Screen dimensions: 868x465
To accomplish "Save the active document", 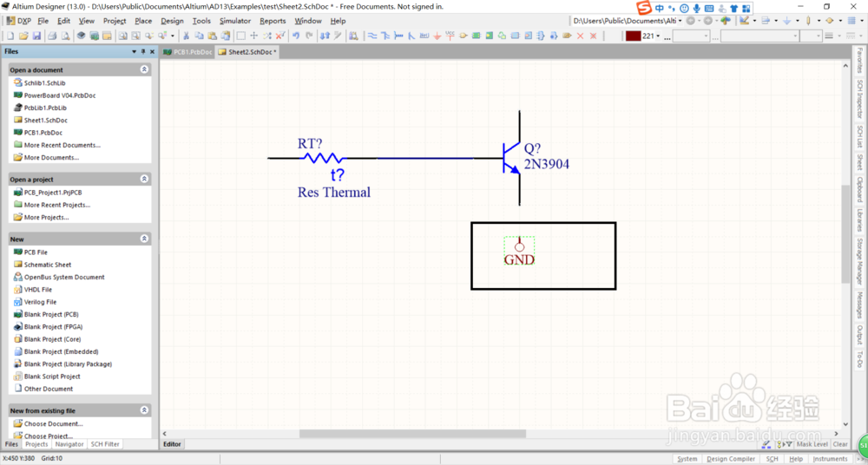I will click(x=36, y=36).
